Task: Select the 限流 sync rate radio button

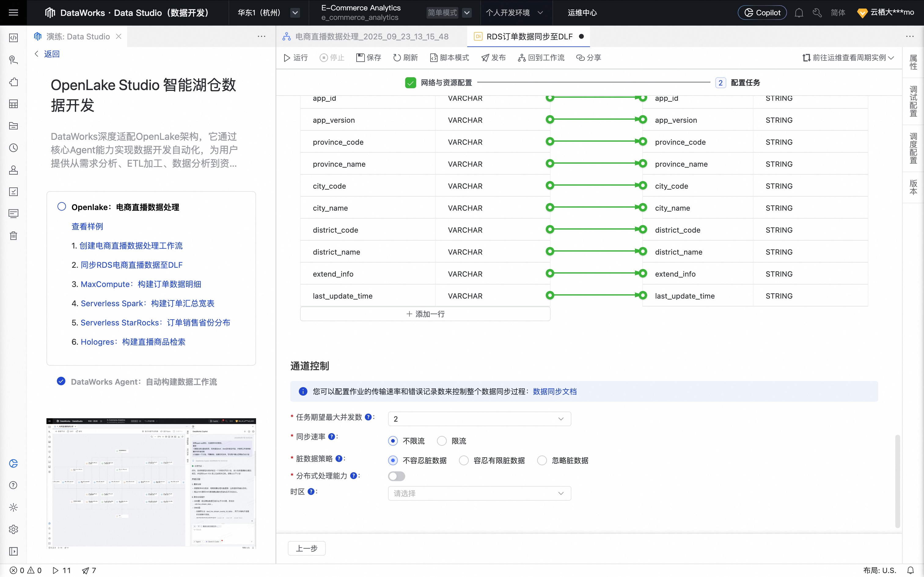Action: 442,441
